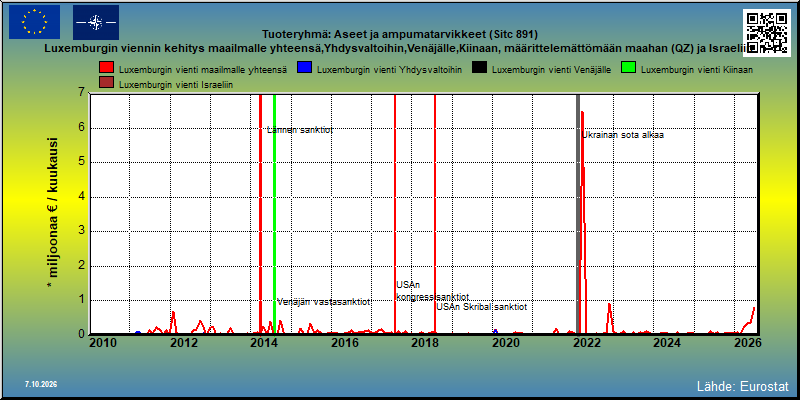Click the NATO flag icon
Viewport: 800px width, 400px height.
[96, 22]
